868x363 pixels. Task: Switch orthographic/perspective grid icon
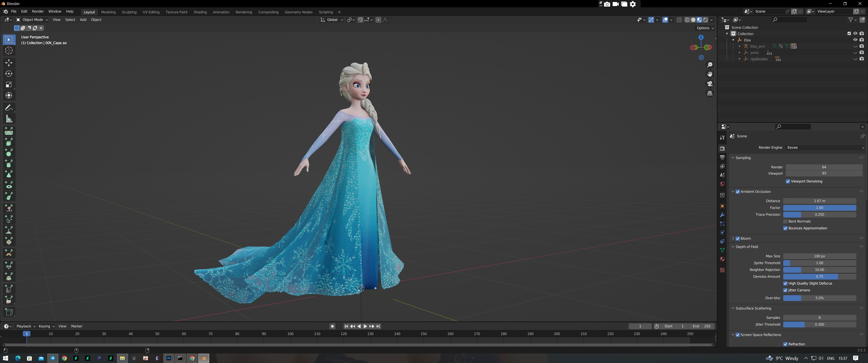pos(710,93)
